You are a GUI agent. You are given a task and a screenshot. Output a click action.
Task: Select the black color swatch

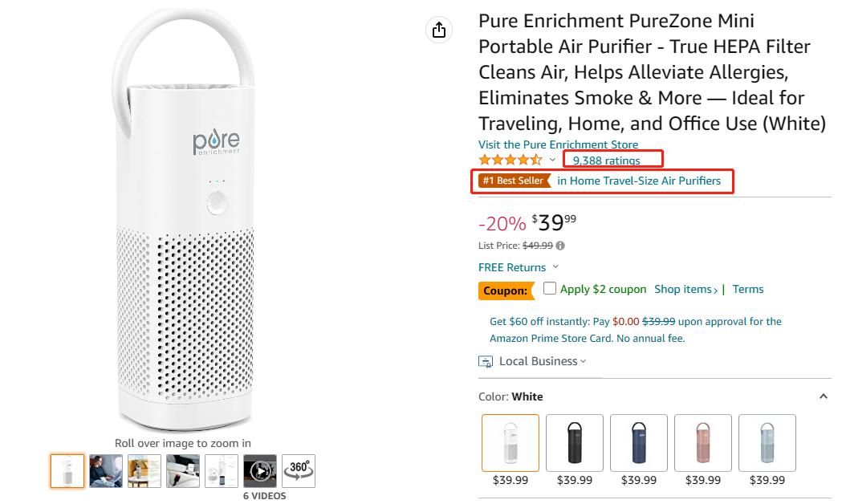point(575,443)
